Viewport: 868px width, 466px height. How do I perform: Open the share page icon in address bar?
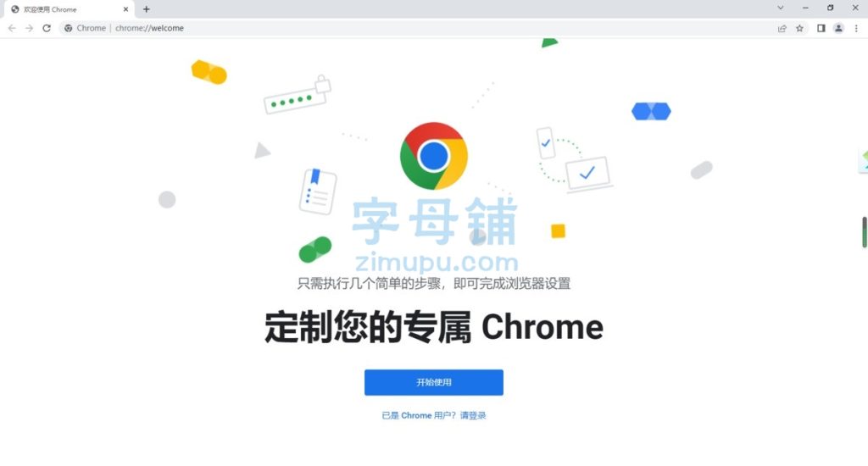(x=782, y=28)
